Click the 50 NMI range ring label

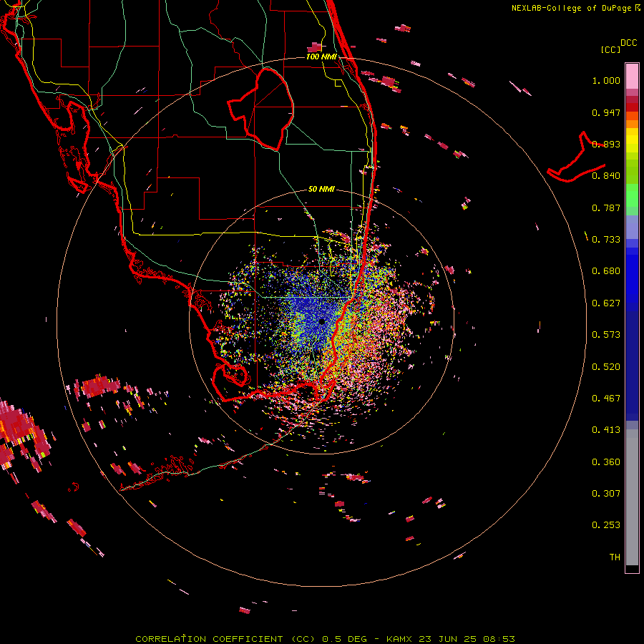coord(321,189)
